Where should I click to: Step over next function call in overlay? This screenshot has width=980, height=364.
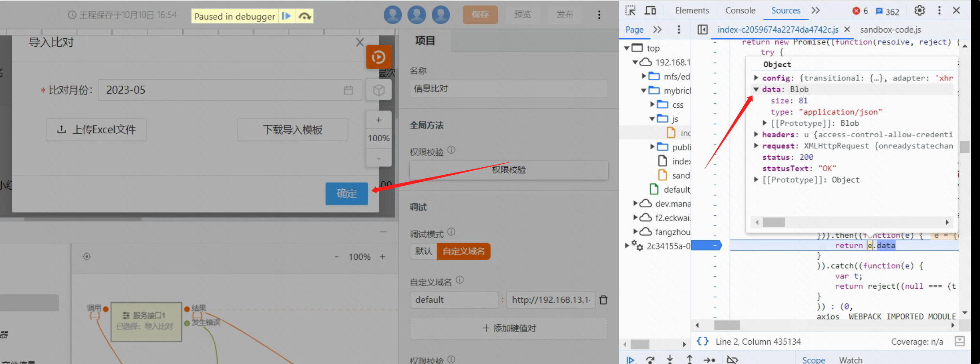tap(305, 16)
